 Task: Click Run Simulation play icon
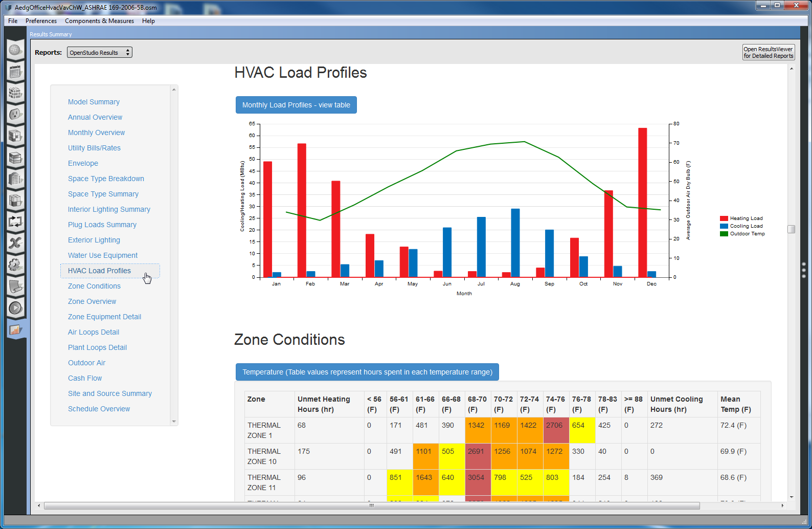[x=15, y=308]
